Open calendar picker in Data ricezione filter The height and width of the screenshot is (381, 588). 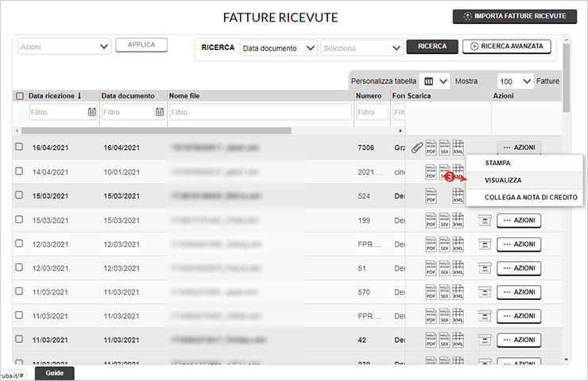tap(91, 113)
